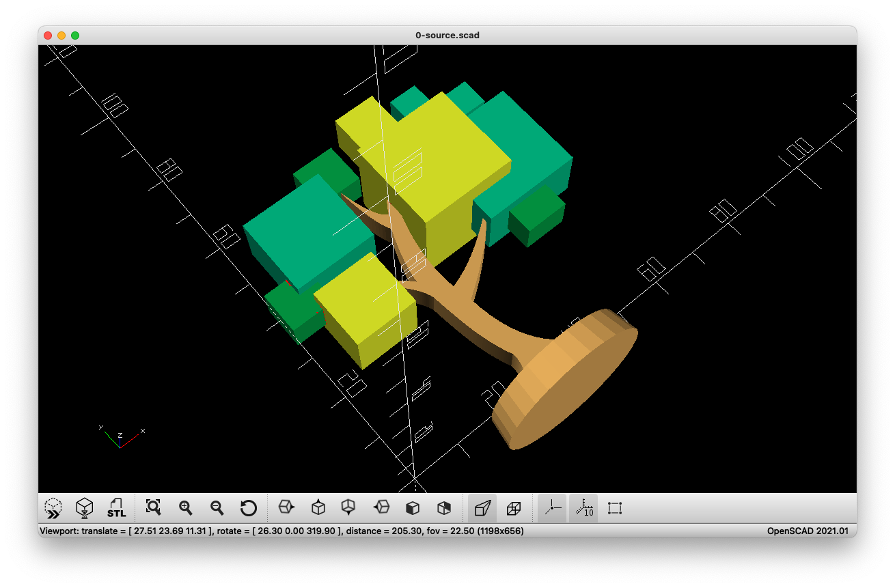Toggle Show Scale Markers
This screenshot has width=895, height=588.
(x=583, y=507)
